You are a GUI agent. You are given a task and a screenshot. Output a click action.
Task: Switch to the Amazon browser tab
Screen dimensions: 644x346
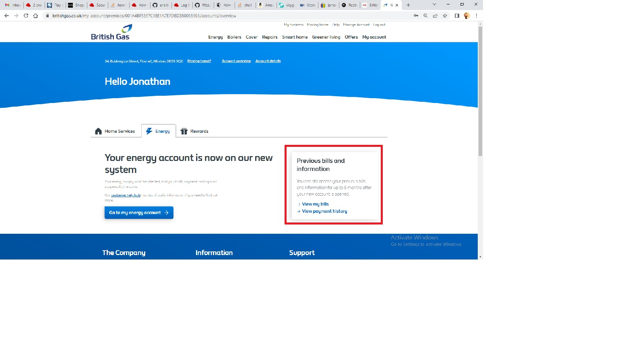pyautogui.click(x=266, y=5)
